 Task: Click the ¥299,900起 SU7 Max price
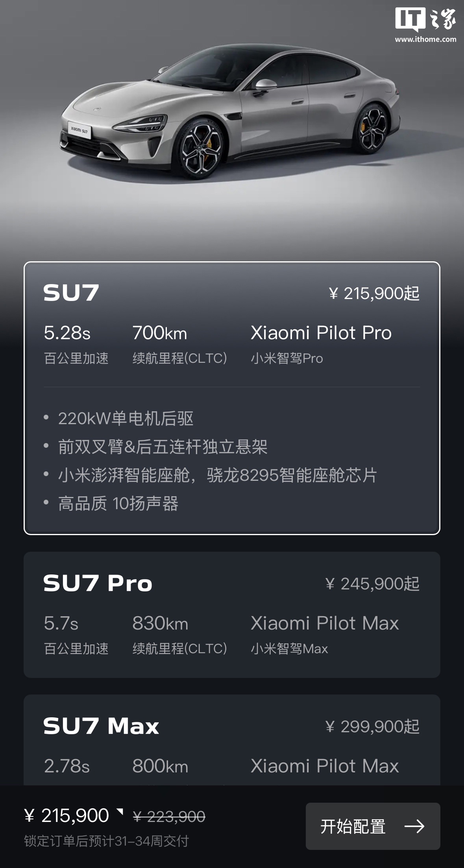[372, 727]
